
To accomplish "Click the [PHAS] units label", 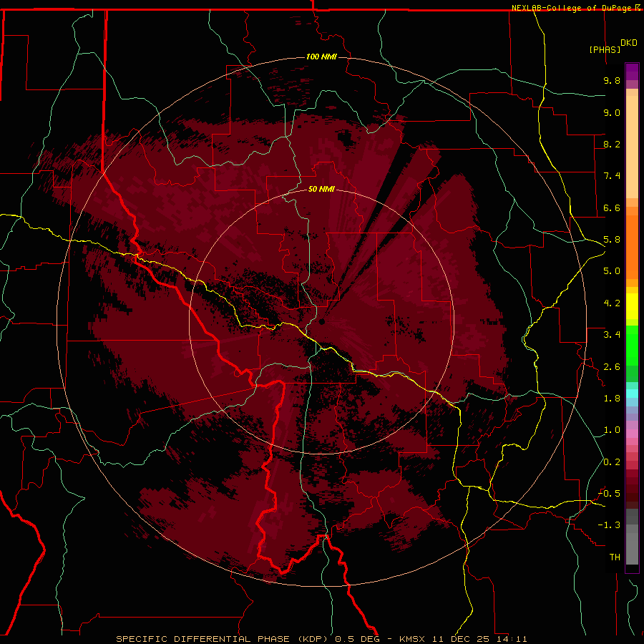I will pos(605,49).
